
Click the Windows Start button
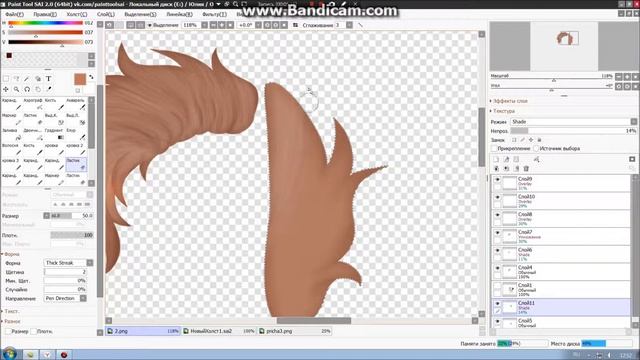9,353
